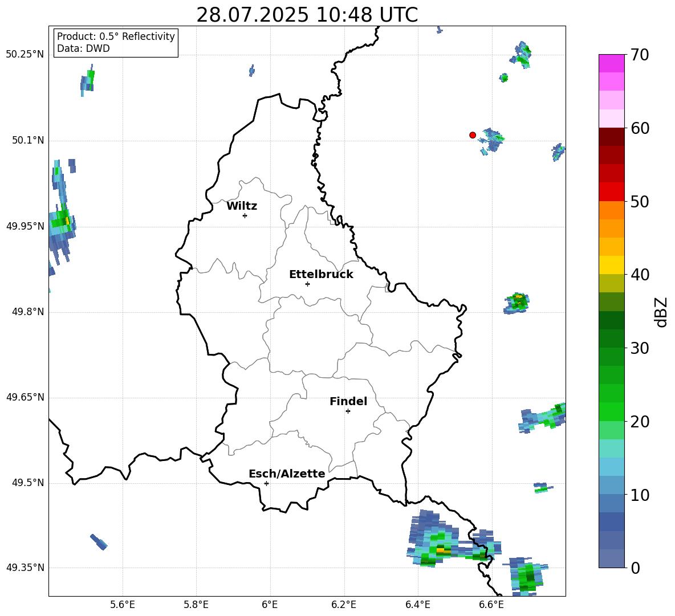Click the 10 dBZ colorbar tick label
675x616 pixels.
pos(640,495)
